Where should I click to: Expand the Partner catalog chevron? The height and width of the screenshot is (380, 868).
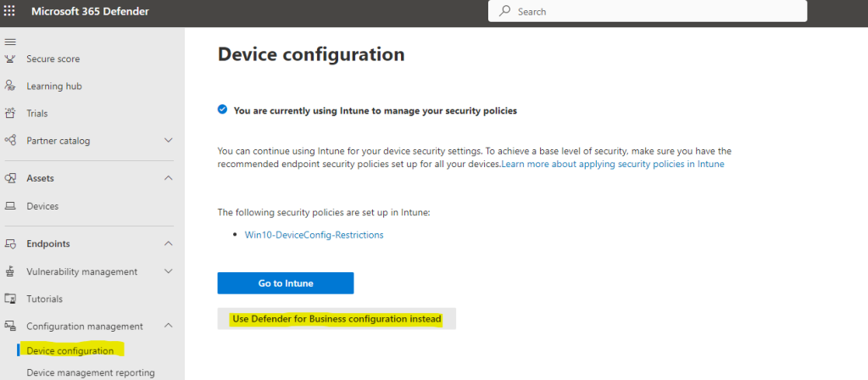coord(169,140)
